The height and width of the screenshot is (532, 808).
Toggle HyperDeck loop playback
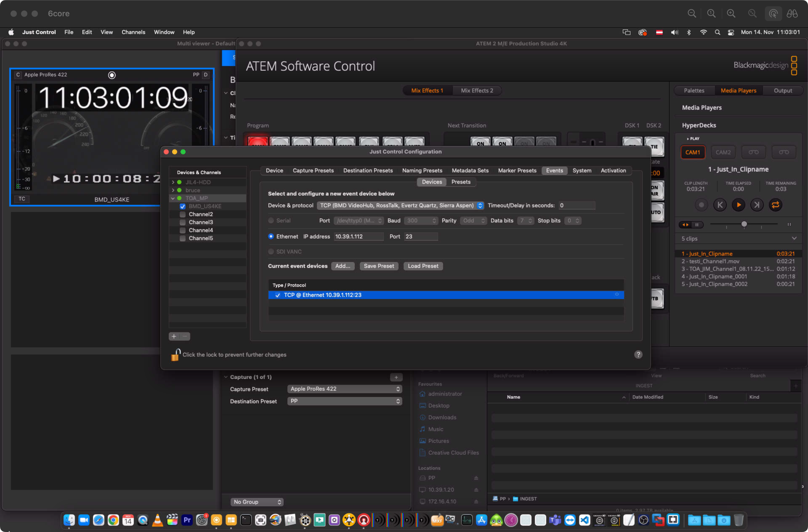(x=775, y=204)
